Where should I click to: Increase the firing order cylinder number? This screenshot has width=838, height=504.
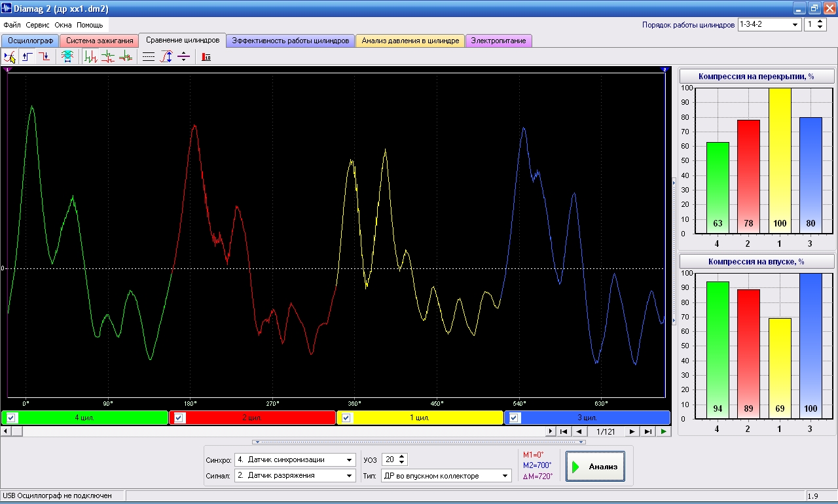click(821, 21)
